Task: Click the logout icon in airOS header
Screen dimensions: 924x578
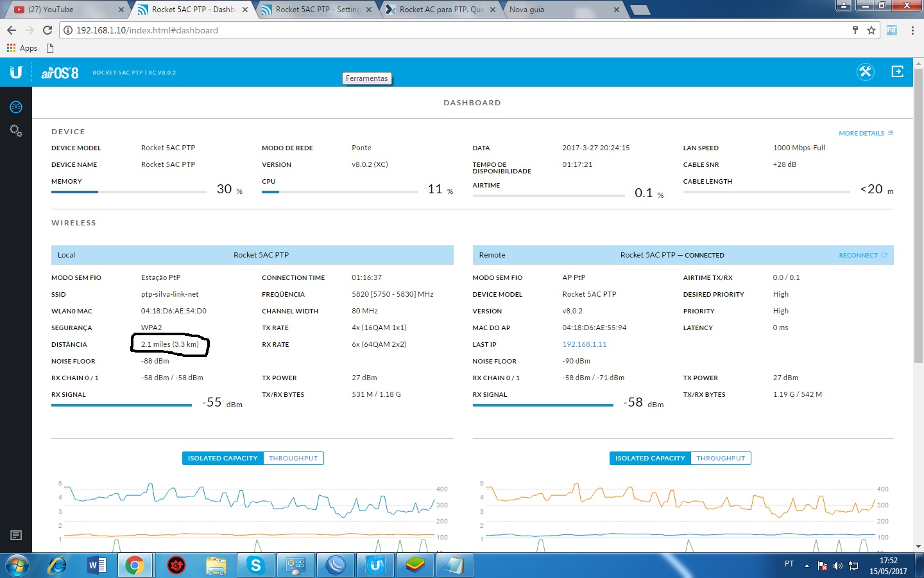Action: [898, 72]
